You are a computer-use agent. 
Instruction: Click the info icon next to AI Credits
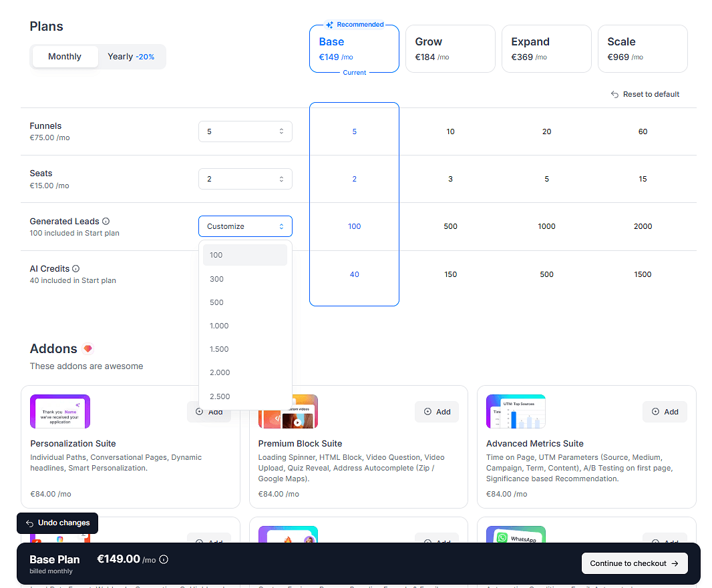tap(76, 268)
